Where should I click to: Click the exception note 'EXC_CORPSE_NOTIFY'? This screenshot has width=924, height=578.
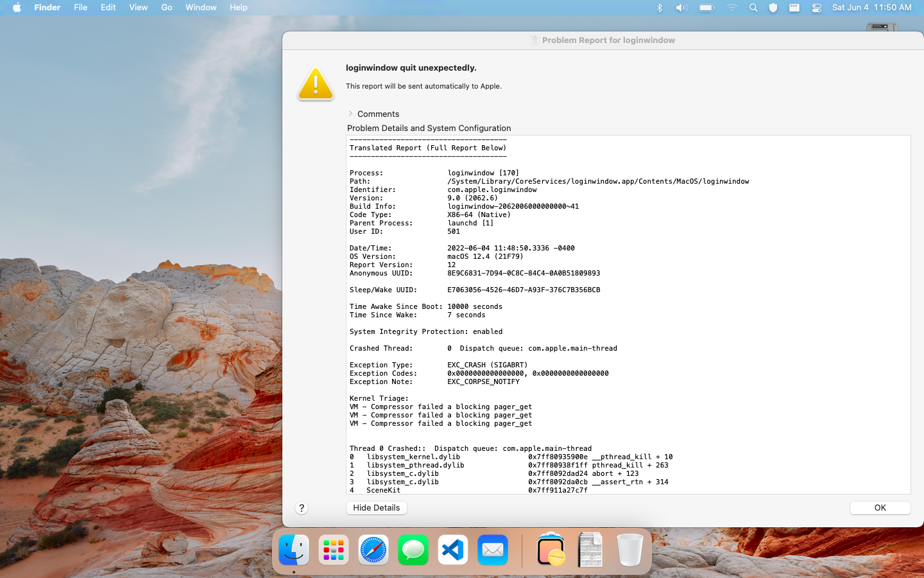(484, 382)
